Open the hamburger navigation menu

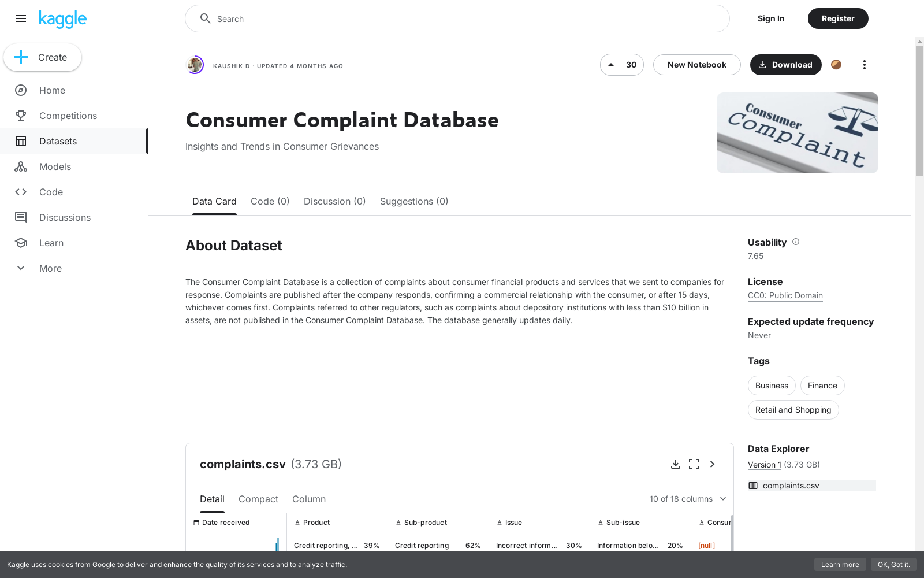point(21,18)
